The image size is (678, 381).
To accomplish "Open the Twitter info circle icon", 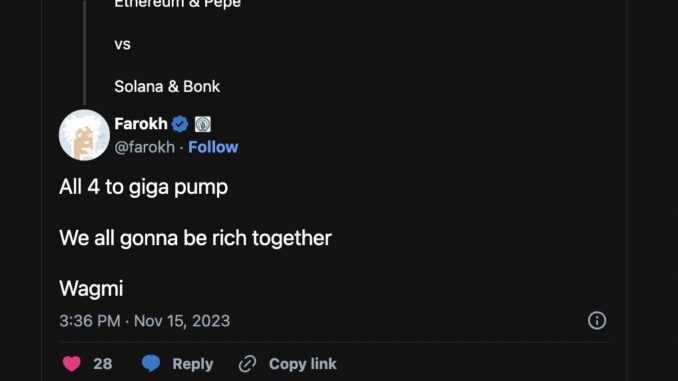I will tap(597, 320).
